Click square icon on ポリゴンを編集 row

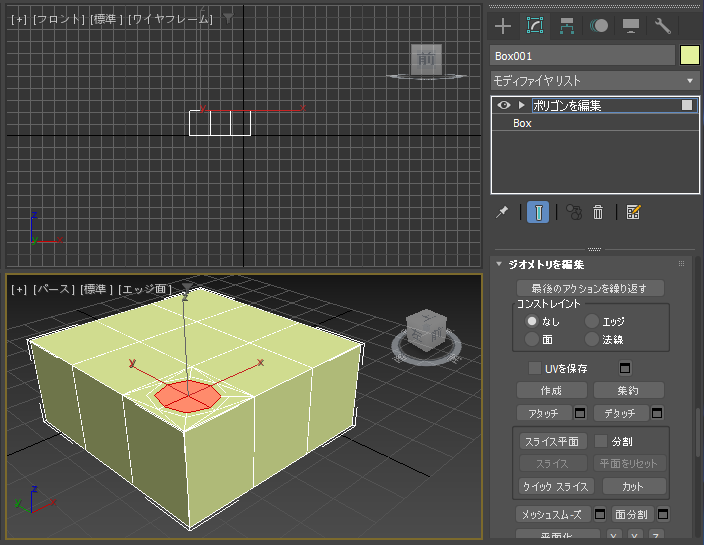tap(687, 105)
